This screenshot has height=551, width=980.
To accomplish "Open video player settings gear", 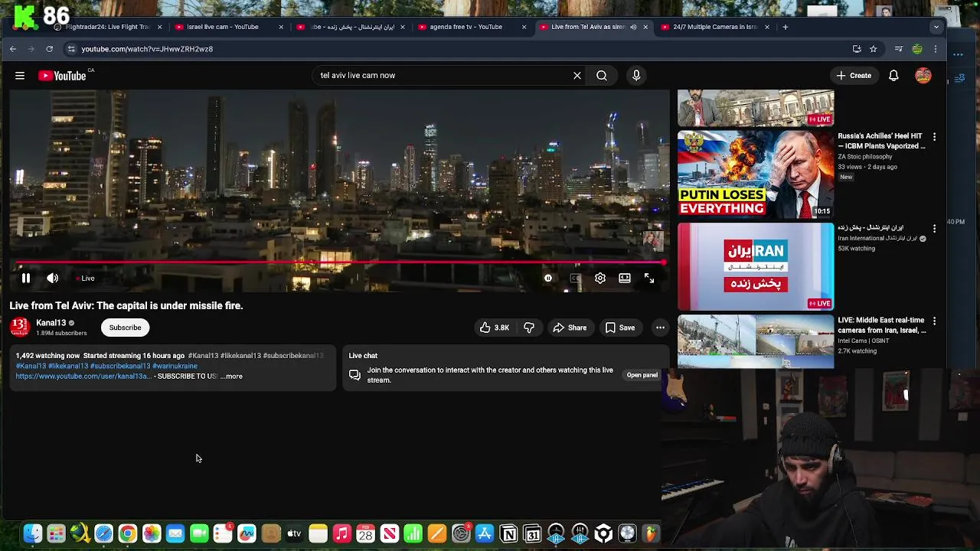I will click(x=600, y=279).
